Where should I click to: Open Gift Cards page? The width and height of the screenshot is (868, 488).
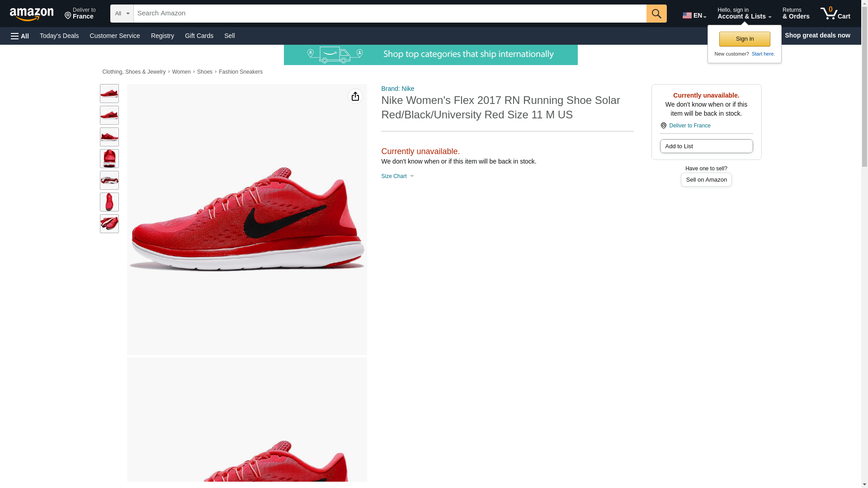tap(199, 36)
